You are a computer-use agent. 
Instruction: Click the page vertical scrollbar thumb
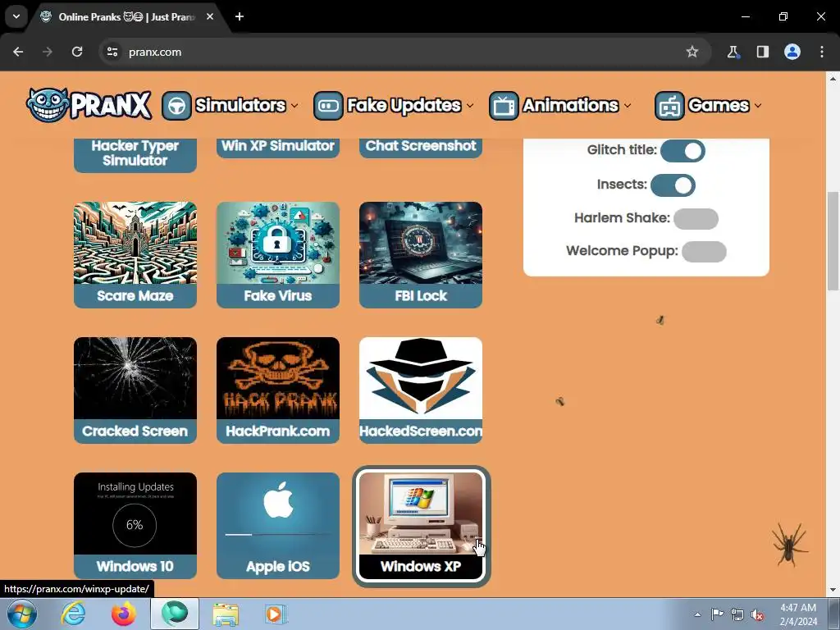point(833,241)
